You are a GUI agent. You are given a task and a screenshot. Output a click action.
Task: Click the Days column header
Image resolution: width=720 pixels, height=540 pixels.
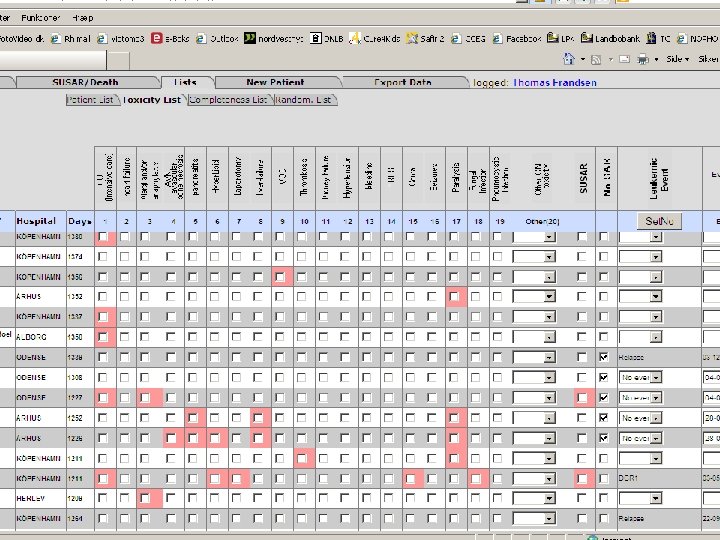coord(80,221)
